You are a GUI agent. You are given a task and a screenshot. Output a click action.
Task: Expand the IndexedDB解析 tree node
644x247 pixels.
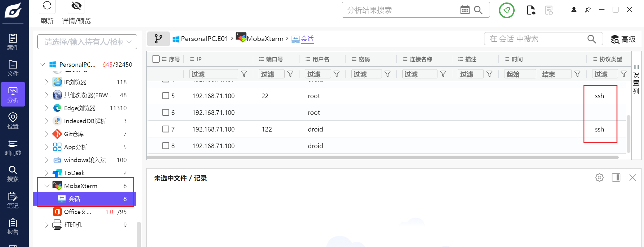pyautogui.click(x=47, y=121)
